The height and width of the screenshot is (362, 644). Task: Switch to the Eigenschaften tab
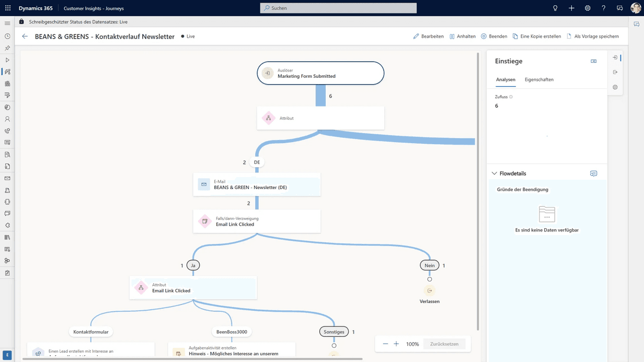[x=539, y=80]
